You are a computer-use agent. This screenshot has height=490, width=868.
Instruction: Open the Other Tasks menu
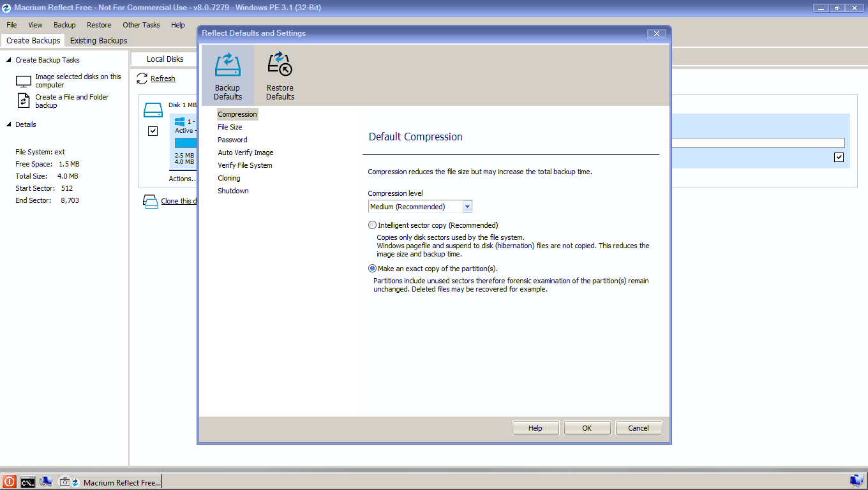pyautogui.click(x=141, y=25)
